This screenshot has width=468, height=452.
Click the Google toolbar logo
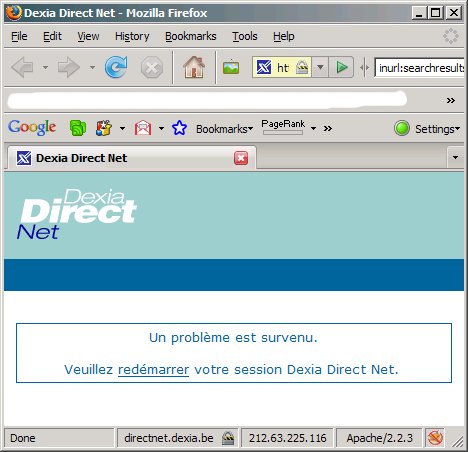point(32,128)
